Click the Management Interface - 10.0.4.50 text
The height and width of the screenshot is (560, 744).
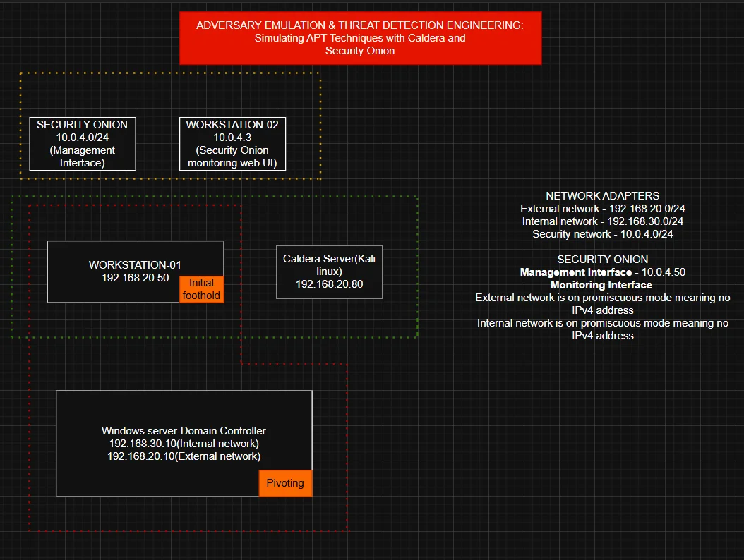click(602, 272)
